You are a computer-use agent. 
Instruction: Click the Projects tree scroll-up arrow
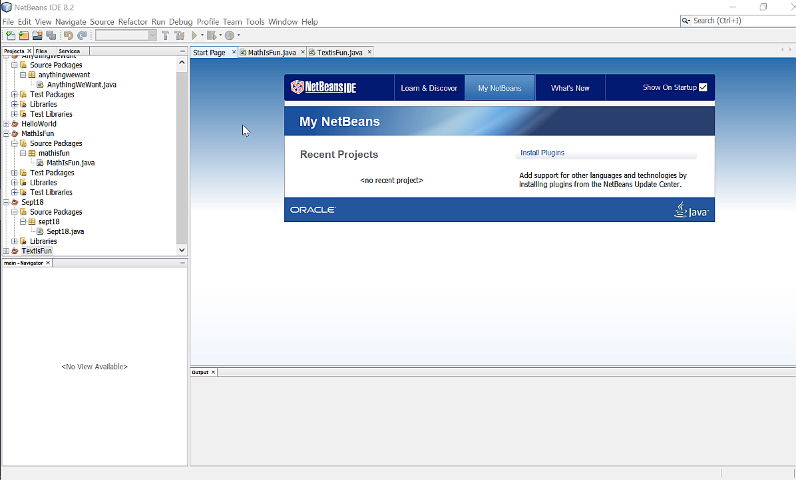(182, 62)
